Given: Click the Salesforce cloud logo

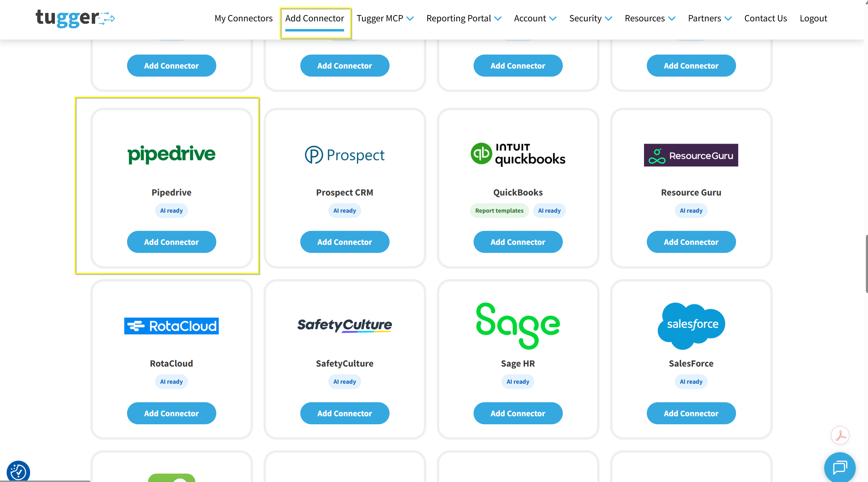Looking at the screenshot, I should pos(691,326).
